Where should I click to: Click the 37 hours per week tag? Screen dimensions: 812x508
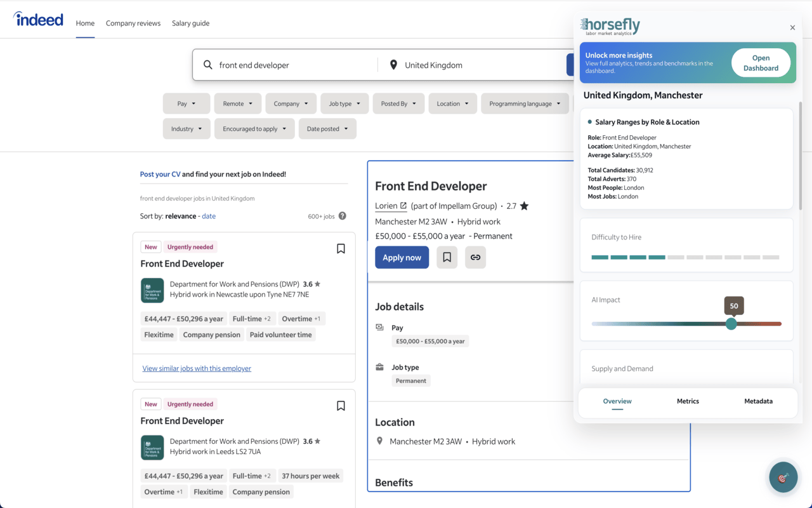(311, 476)
